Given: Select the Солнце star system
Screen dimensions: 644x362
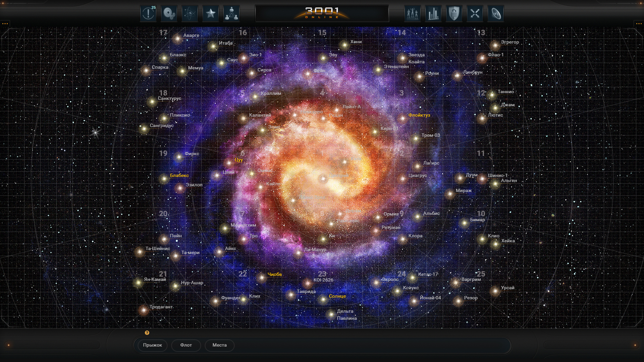Looking at the screenshot, I should [323, 299].
